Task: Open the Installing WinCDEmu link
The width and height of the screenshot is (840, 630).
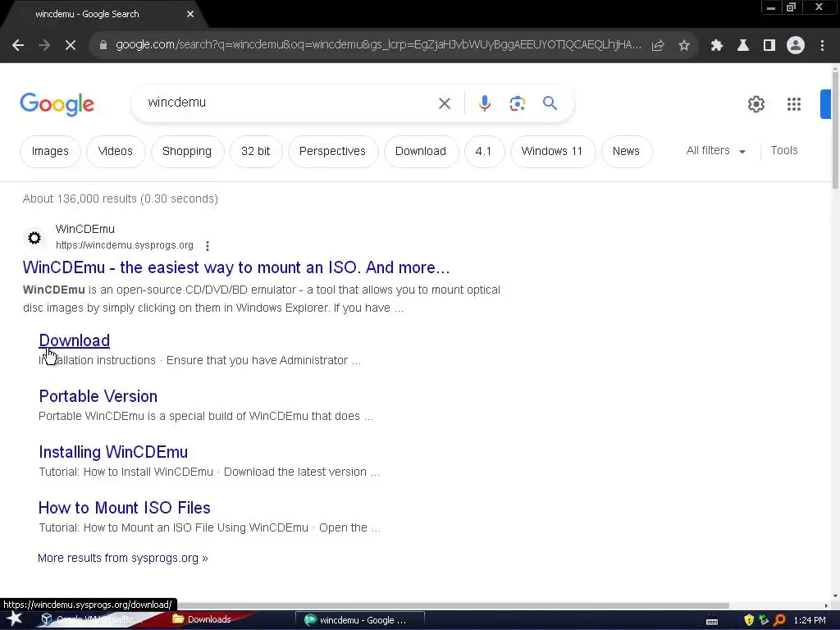Action: click(113, 452)
